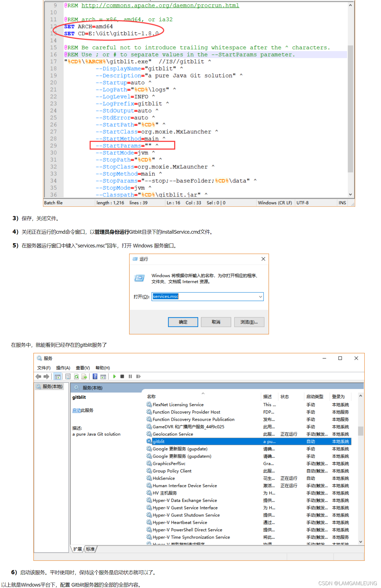The image size is (381, 588).
Task: Maximize the Services window
Action: [x=340, y=358]
